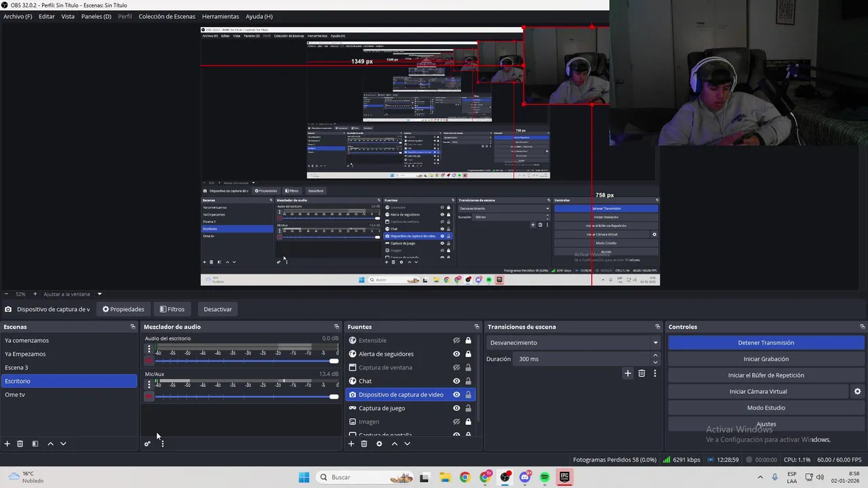
Task: Undock the Mezclador de audio panel
Action: (336, 327)
